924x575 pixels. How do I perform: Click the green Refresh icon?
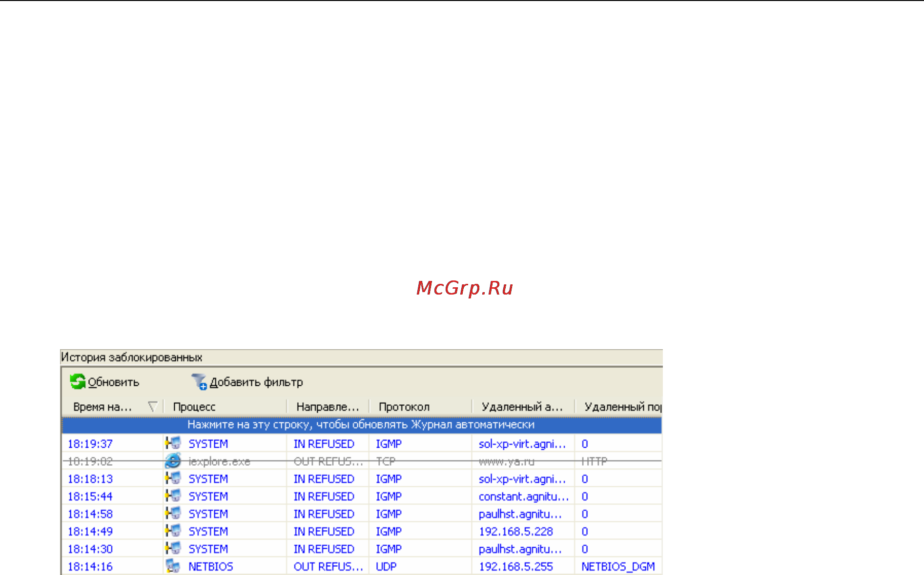point(78,382)
